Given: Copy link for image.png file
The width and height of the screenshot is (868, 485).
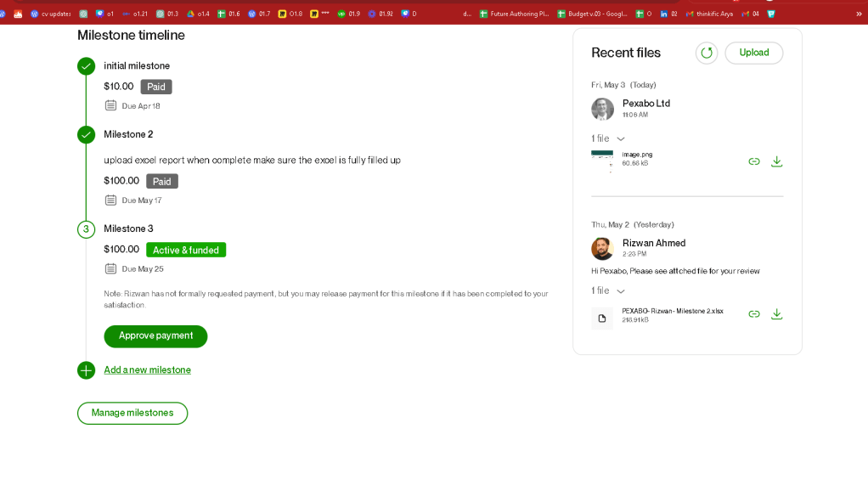Looking at the screenshot, I should [x=754, y=161].
